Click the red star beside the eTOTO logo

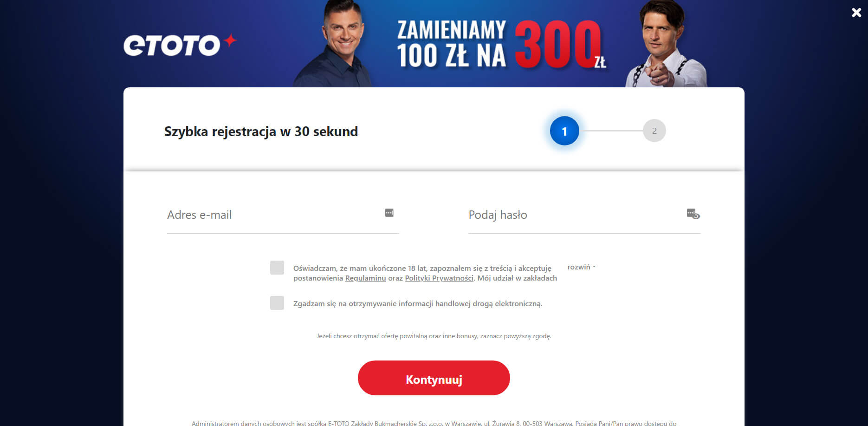[x=230, y=40]
